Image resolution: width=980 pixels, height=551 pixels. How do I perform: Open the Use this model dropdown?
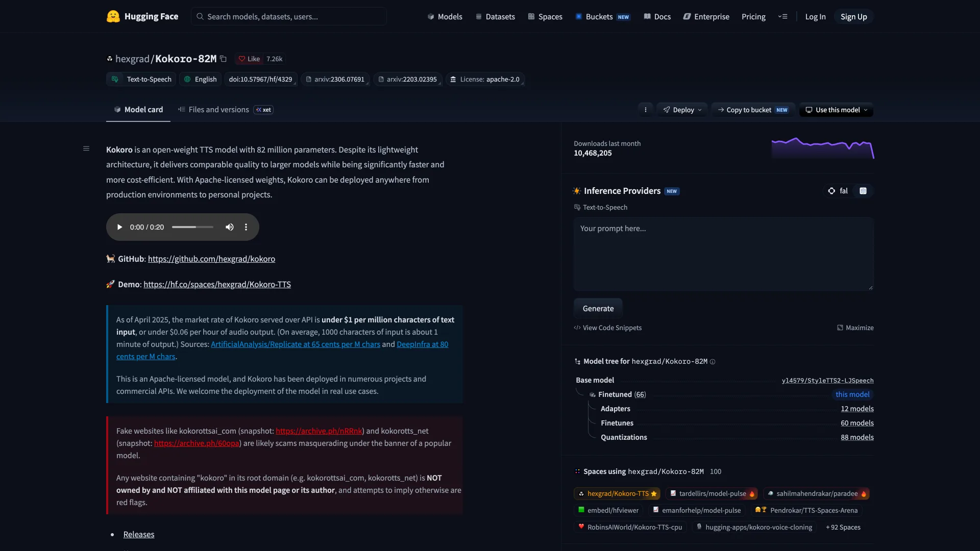tap(836, 110)
